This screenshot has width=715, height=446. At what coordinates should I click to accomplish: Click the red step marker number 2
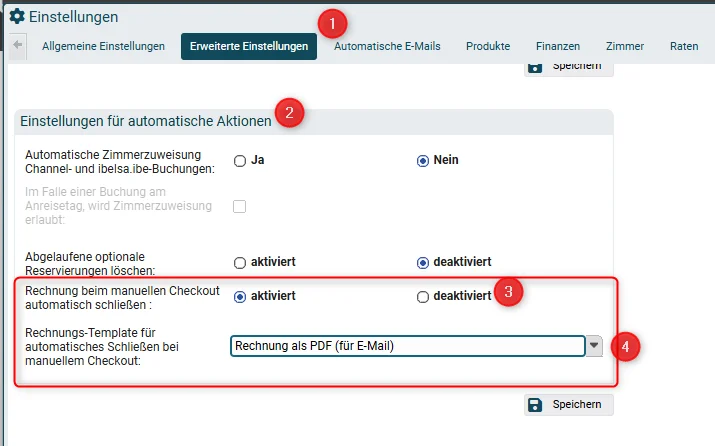[289, 113]
